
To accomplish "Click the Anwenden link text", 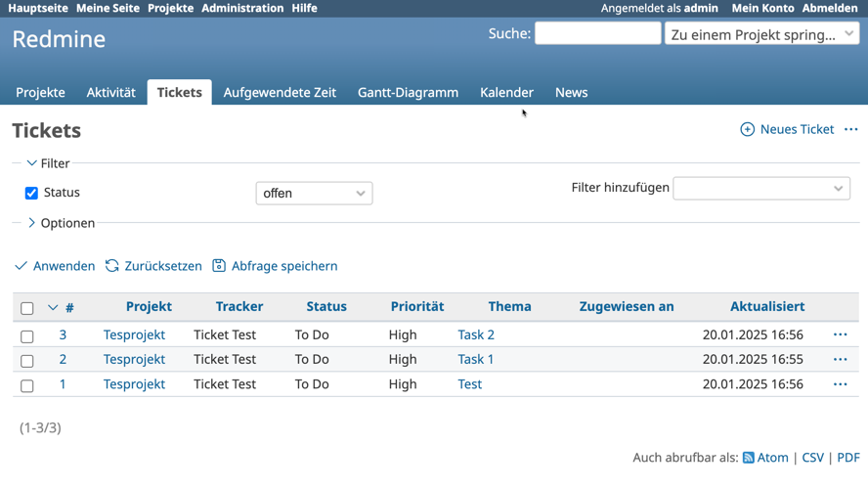I will (x=64, y=266).
